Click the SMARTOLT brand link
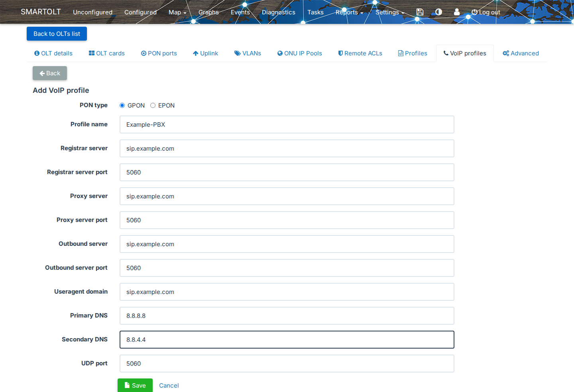This screenshot has height=392, width=574. [41, 12]
